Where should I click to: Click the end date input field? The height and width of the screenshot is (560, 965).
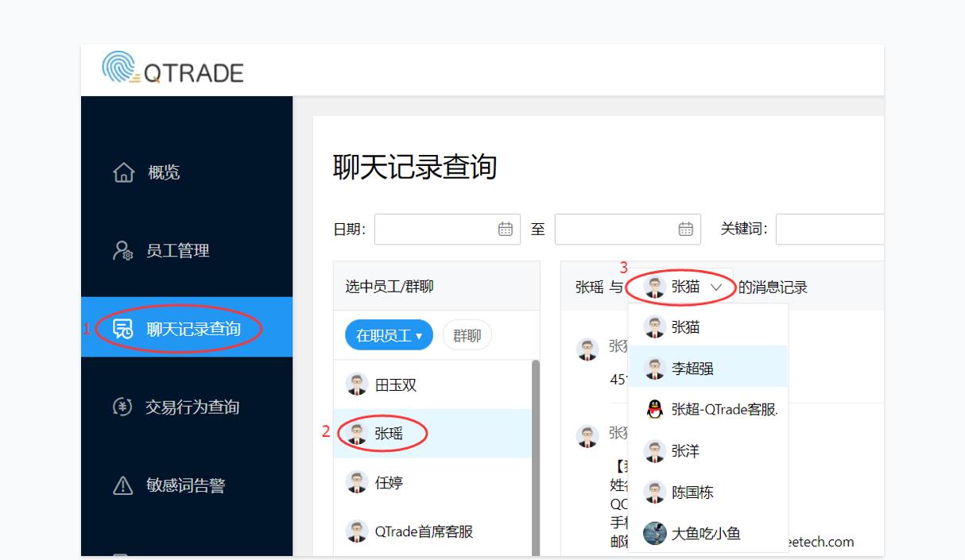click(x=628, y=229)
